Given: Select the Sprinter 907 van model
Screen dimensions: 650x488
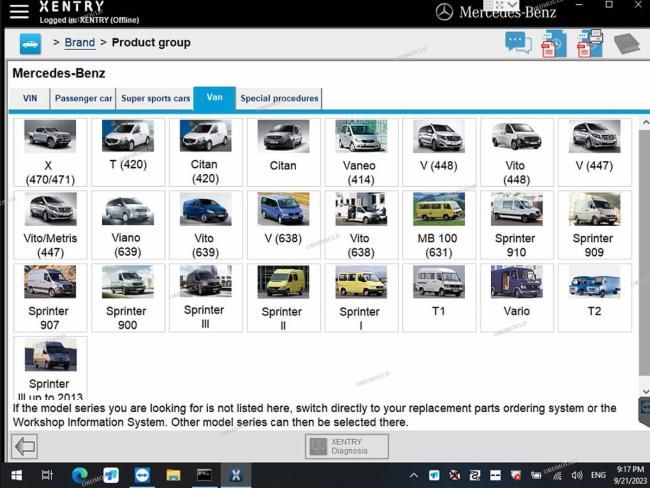Looking at the screenshot, I should click(x=49, y=297).
